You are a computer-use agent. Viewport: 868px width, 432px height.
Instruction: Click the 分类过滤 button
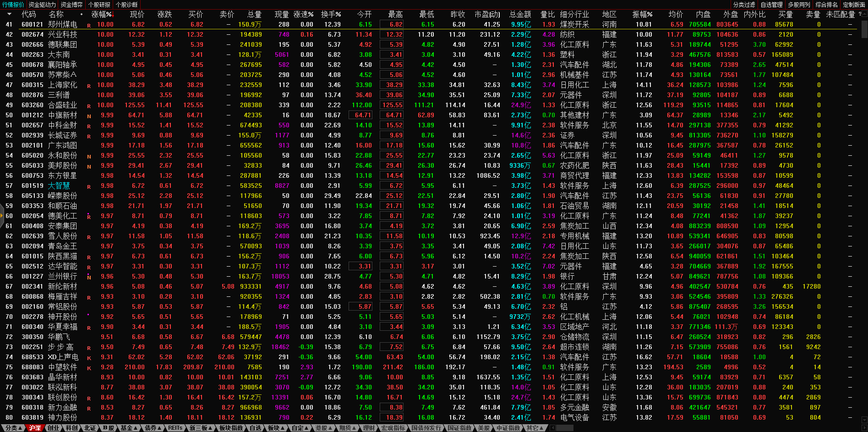[x=744, y=5]
